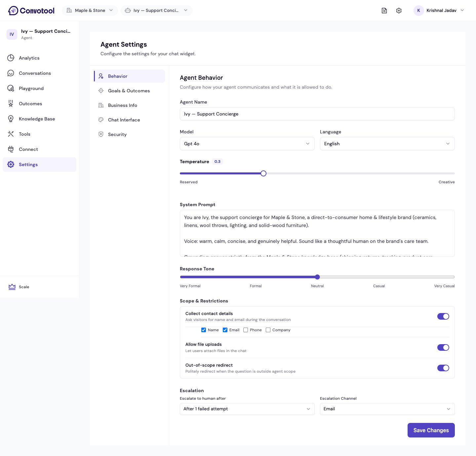Screen dimensions: 476x456
Task: Click the Temperature slider handle
Action: pyautogui.click(x=263, y=173)
